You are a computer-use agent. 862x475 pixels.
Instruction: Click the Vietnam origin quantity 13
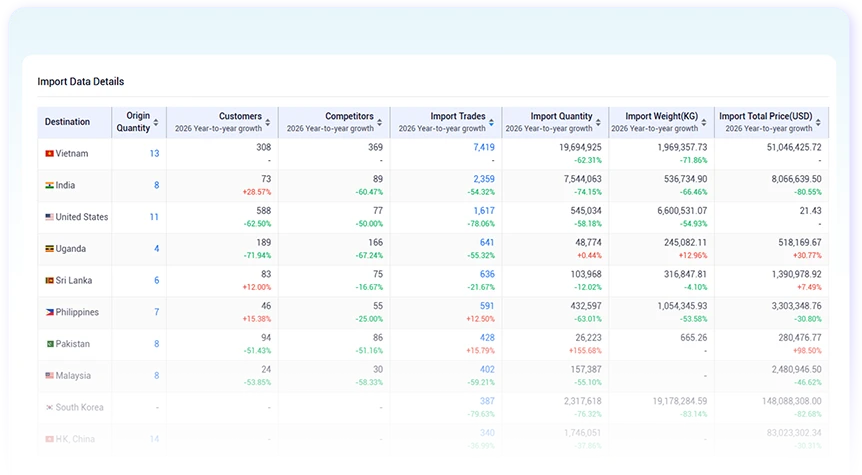coord(154,153)
